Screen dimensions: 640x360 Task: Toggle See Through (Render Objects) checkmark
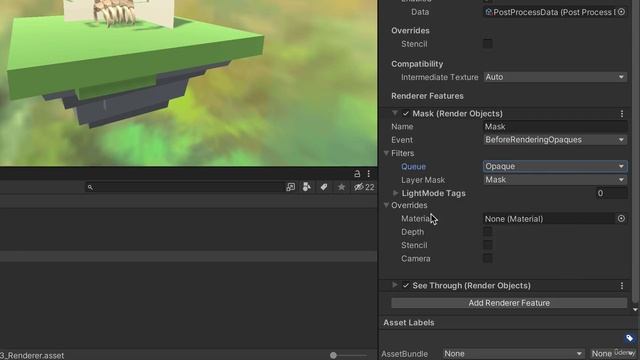(406, 286)
